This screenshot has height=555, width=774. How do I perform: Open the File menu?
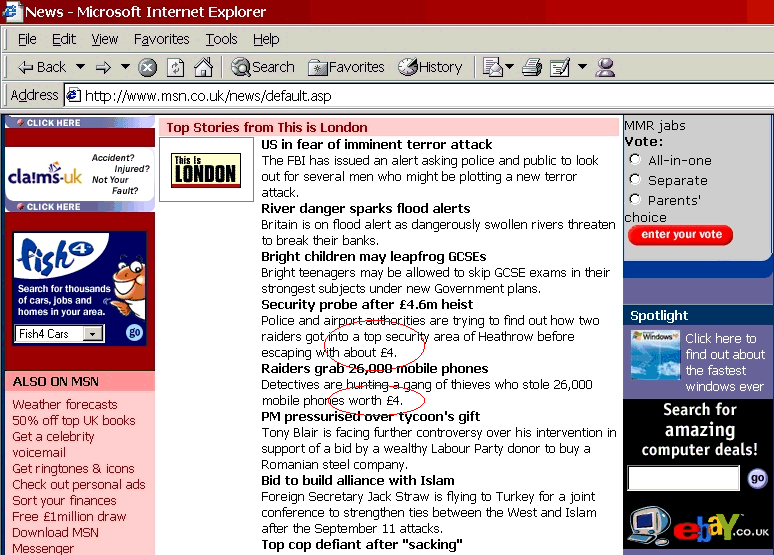pos(27,39)
